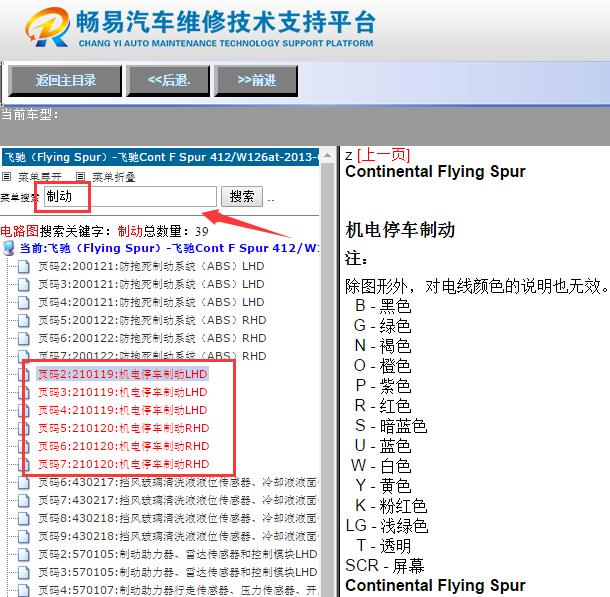Expand all via 菜单展开 icon

point(7,177)
